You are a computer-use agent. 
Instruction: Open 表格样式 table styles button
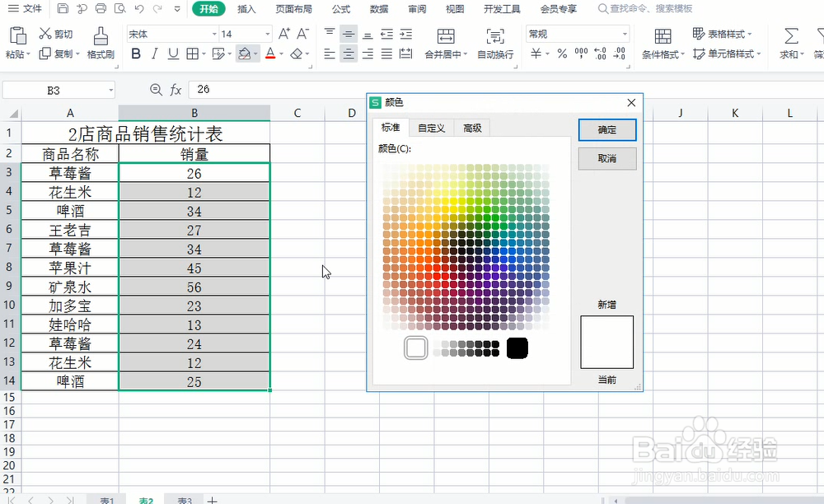[722, 34]
